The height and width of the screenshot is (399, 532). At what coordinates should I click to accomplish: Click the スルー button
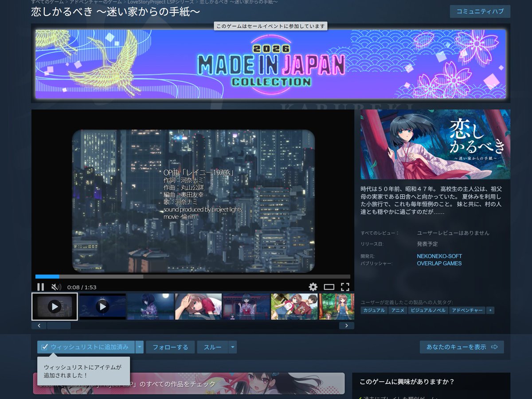coord(212,347)
